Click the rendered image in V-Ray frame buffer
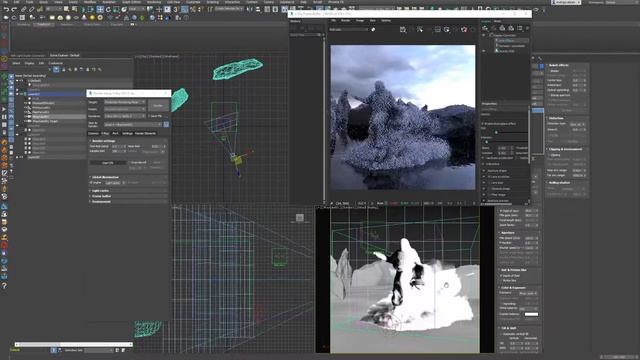640x360 pixels. [402, 118]
